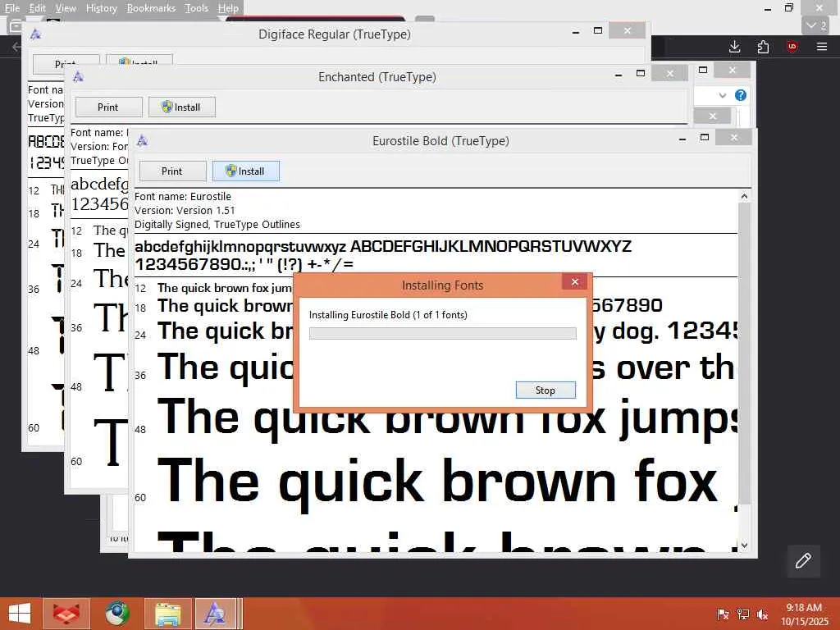Screen dimensions: 840x630
Task: Open the Bookmarks menu
Action: point(151,8)
